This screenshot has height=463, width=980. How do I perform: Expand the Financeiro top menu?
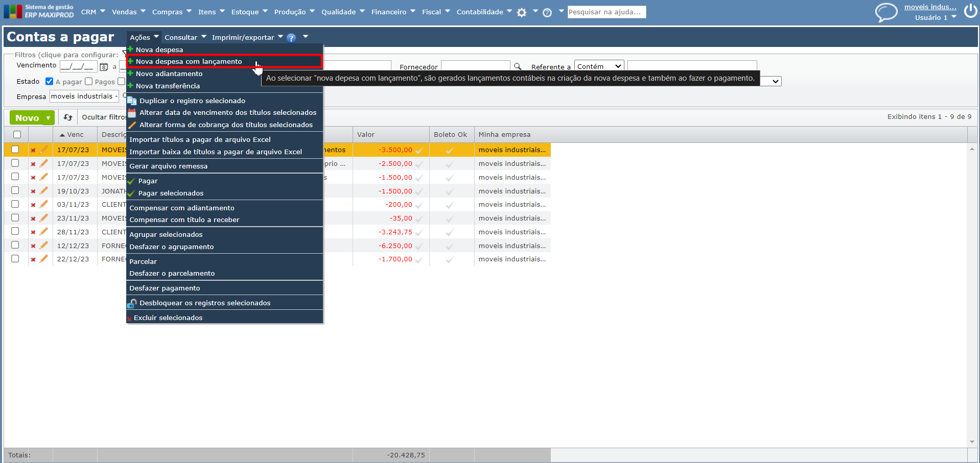tap(393, 12)
